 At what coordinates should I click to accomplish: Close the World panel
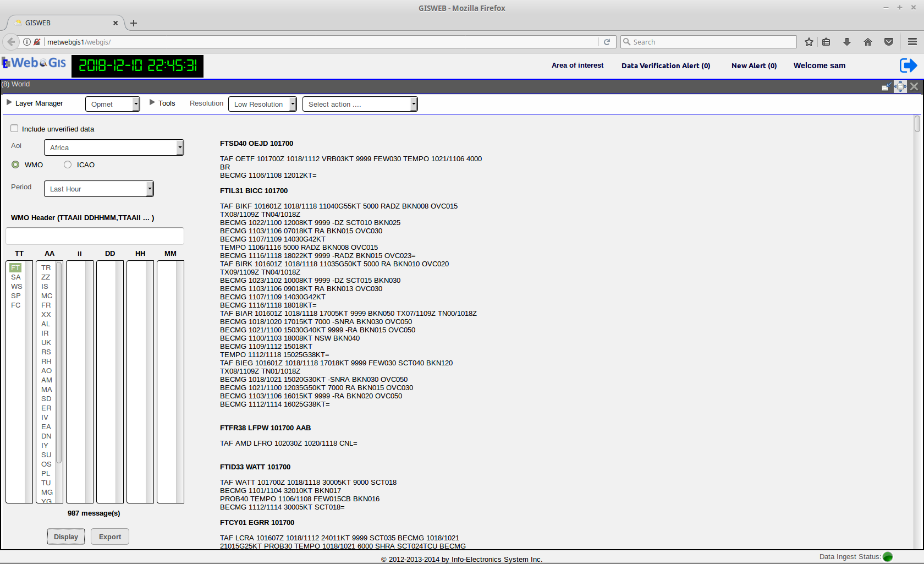coord(914,86)
